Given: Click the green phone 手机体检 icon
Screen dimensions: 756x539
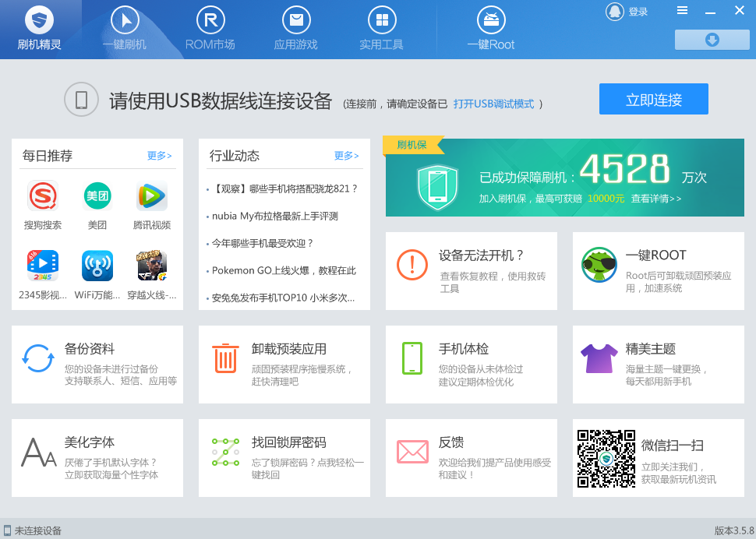Looking at the screenshot, I should tap(412, 358).
